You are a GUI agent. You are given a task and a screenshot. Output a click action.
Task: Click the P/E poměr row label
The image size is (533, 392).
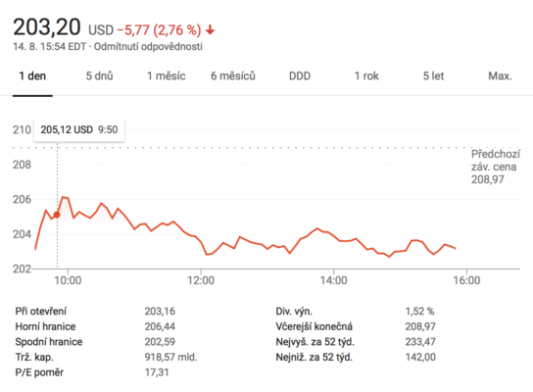coord(39,372)
